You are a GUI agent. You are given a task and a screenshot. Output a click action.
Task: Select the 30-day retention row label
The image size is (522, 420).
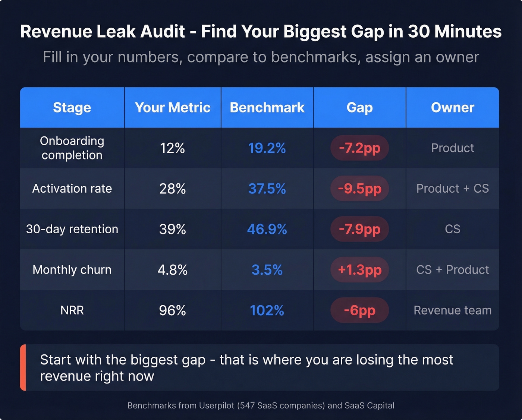[x=72, y=229]
